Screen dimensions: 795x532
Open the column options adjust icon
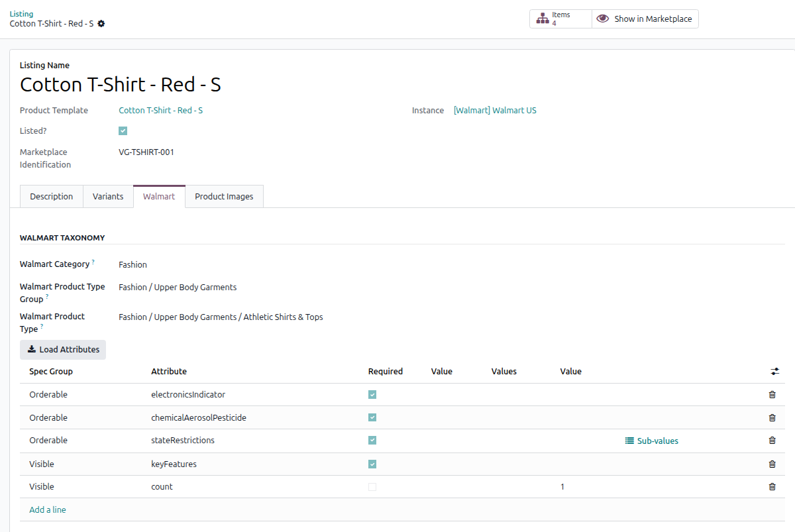tap(775, 372)
